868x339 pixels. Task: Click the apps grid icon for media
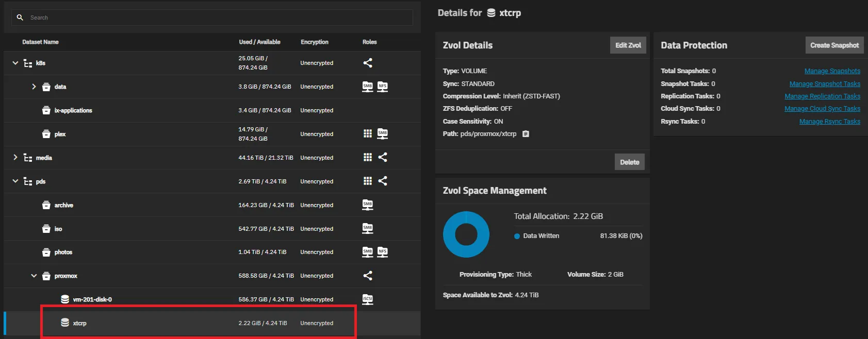368,157
